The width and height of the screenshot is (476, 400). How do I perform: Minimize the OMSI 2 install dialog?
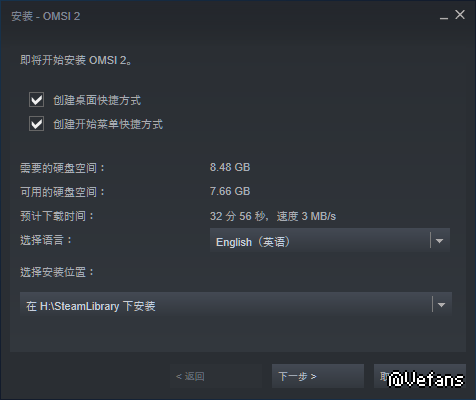click(x=444, y=15)
